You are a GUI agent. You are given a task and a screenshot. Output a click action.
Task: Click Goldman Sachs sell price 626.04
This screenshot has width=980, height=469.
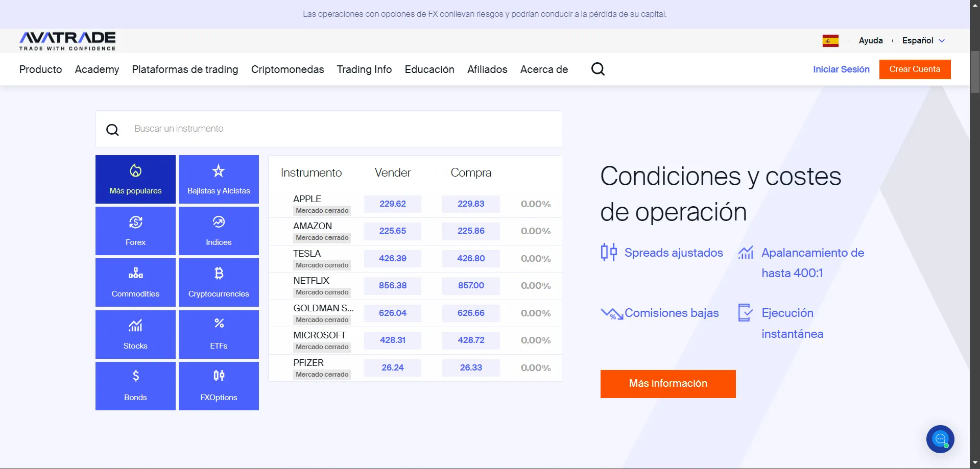coord(393,313)
